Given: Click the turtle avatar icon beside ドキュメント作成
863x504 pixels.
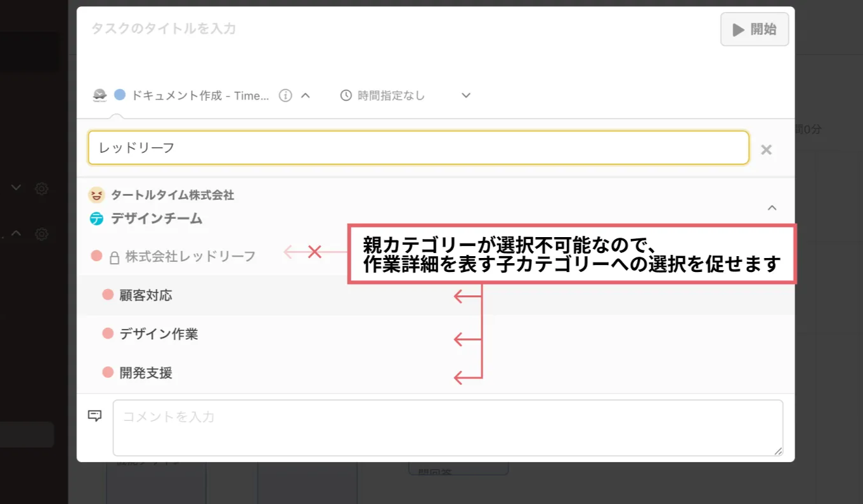Looking at the screenshot, I should pos(100,96).
